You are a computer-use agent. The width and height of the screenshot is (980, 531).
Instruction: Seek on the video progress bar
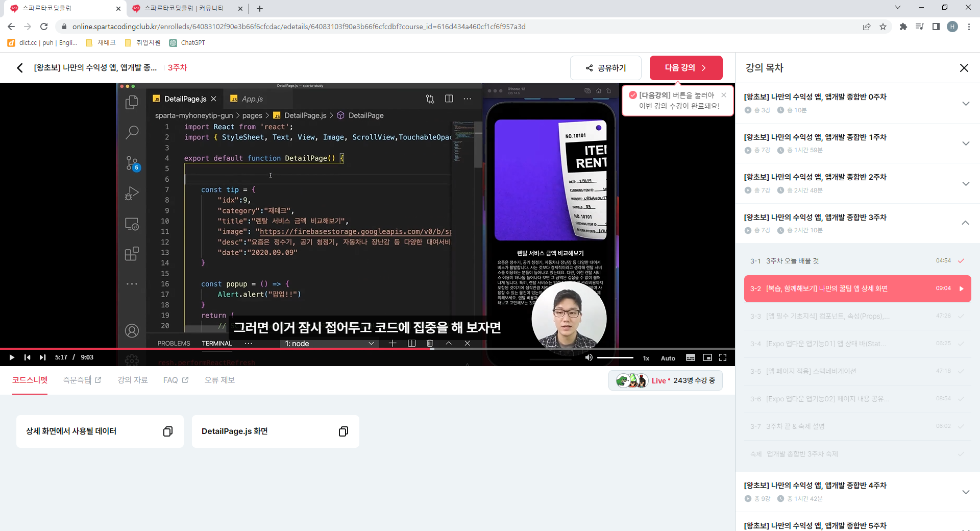tap(367, 349)
